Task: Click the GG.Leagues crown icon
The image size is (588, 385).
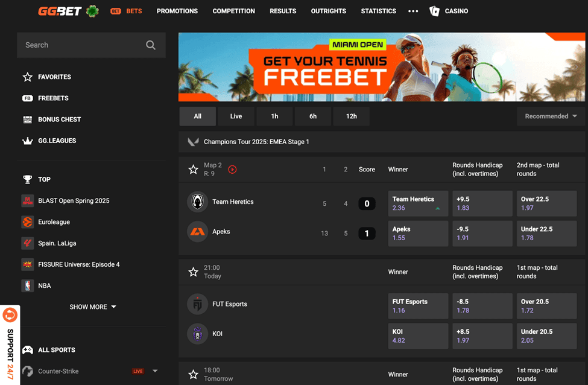Action: point(27,141)
